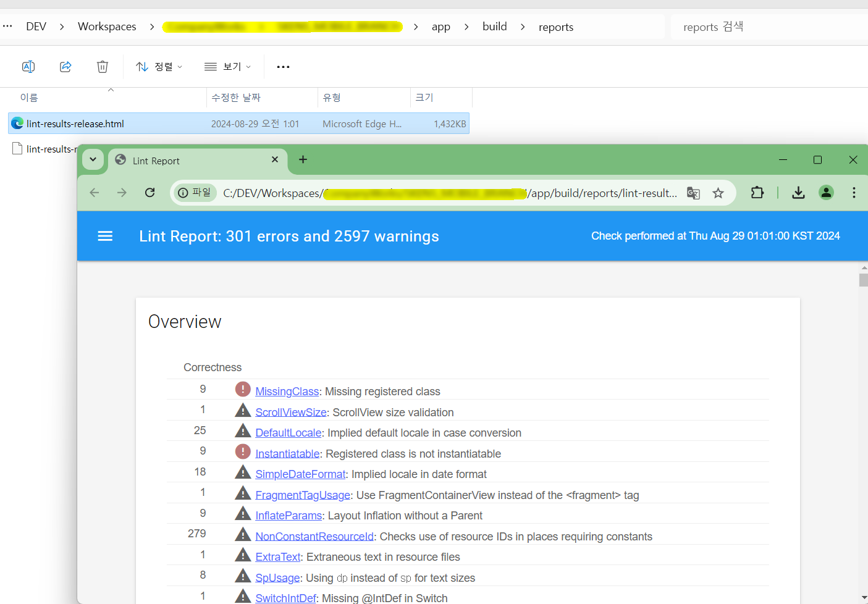Click the Edge icon of lint-results-release.html
Screen dimensions: 868x604
[x=17, y=124]
